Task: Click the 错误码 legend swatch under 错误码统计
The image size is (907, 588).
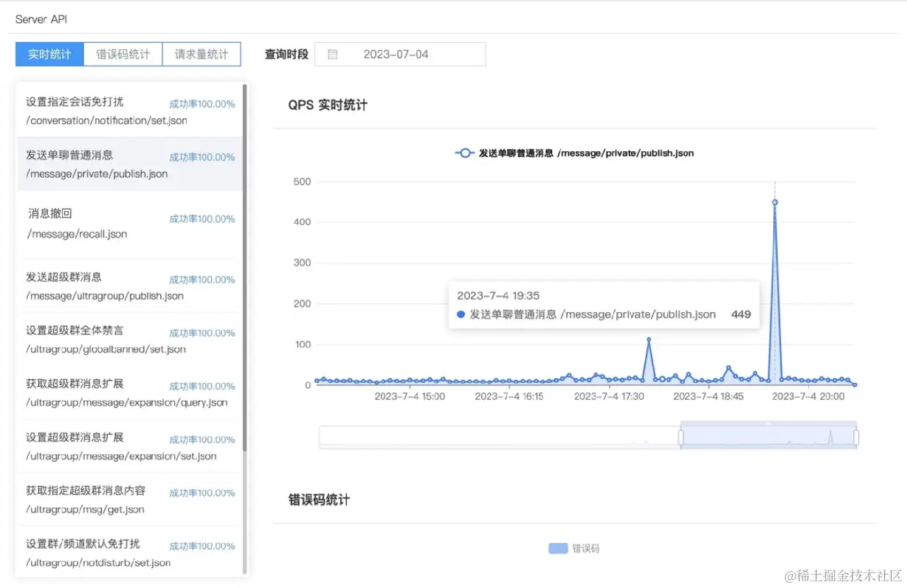Action: [x=559, y=548]
